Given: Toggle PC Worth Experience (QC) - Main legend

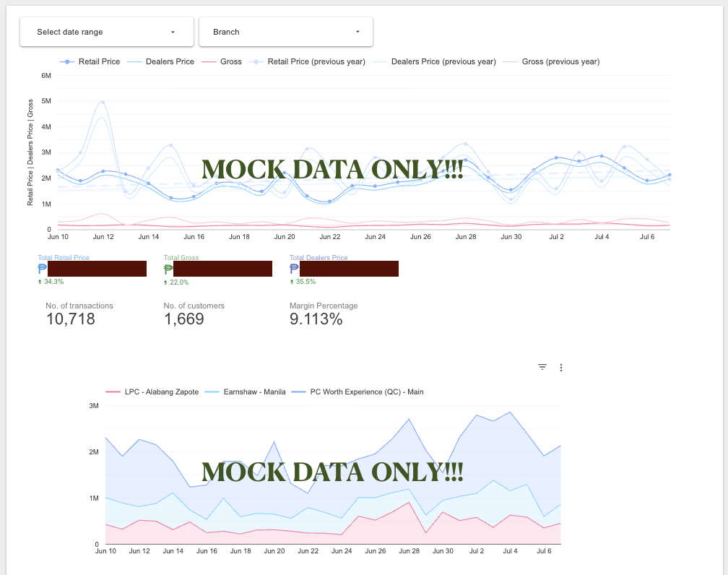Looking at the screenshot, I should [x=357, y=392].
